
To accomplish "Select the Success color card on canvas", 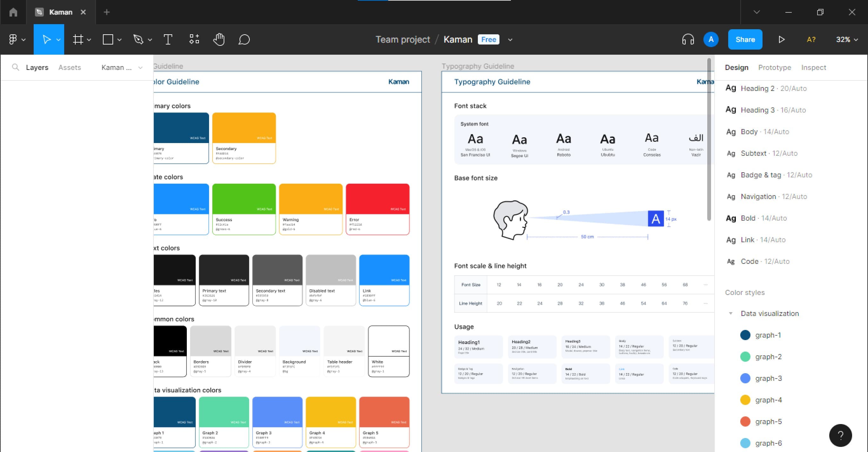I will tap(244, 209).
